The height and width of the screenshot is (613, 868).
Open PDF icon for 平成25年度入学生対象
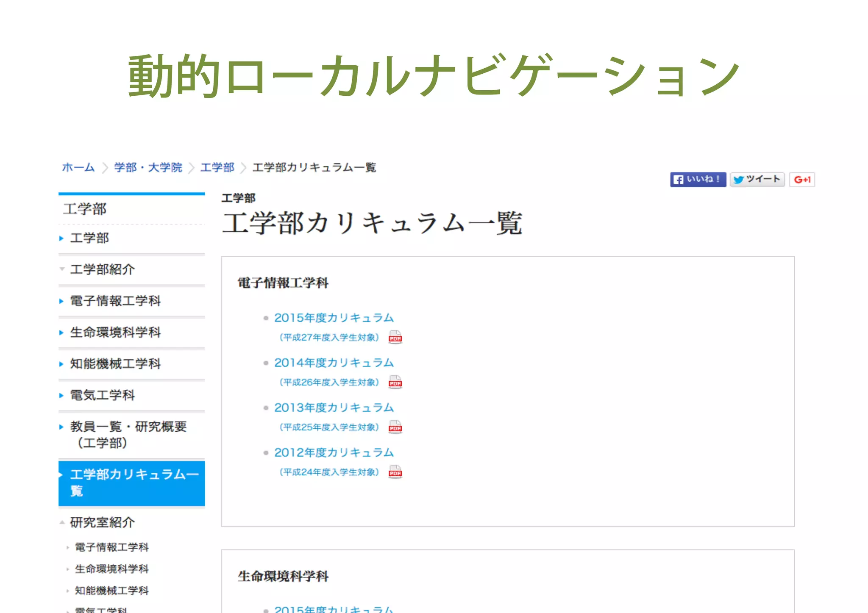point(395,427)
